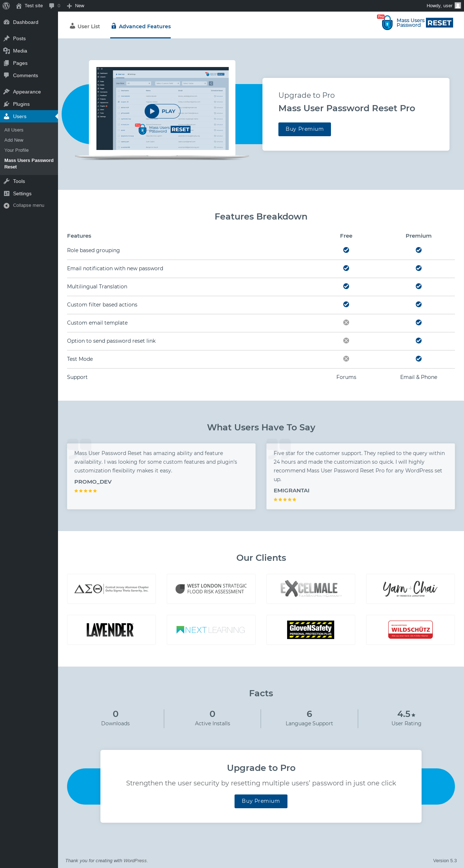464x868 pixels.
Task: Click the Appearance paintbrush icon
Action: tap(7, 92)
